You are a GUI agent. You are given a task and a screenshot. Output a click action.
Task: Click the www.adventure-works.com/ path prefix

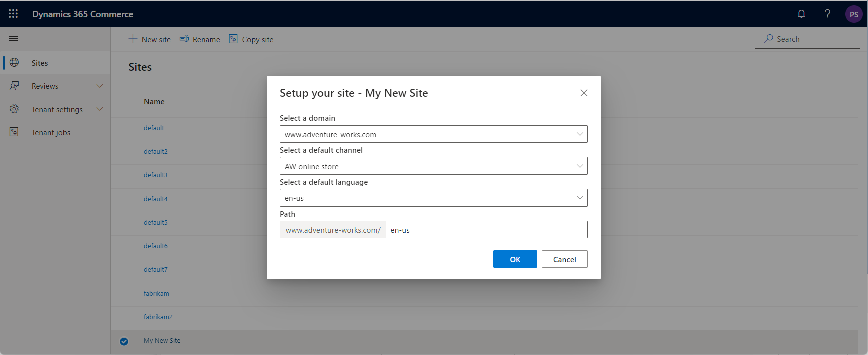pyautogui.click(x=333, y=230)
